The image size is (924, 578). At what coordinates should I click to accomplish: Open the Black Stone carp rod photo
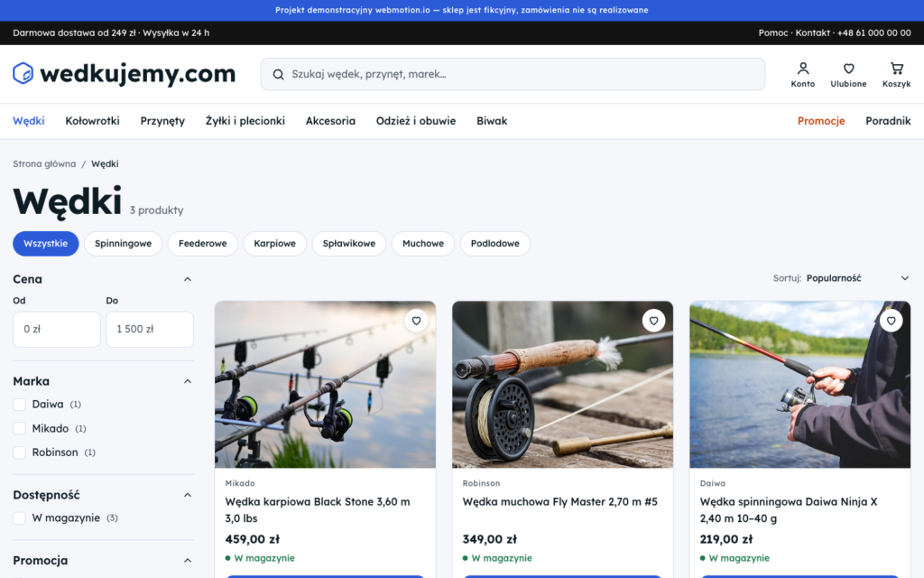tap(325, 385)
